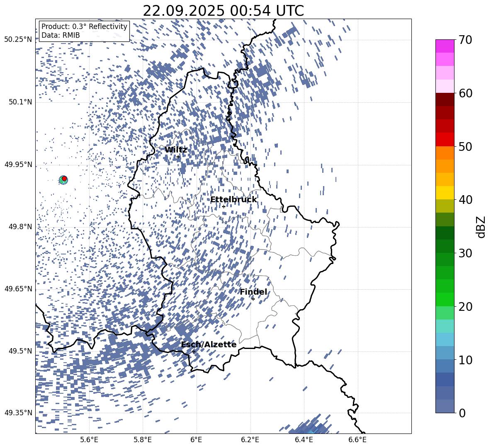491x448 pixels.
Task: Click the Findel city label
Action: point(253,292)
